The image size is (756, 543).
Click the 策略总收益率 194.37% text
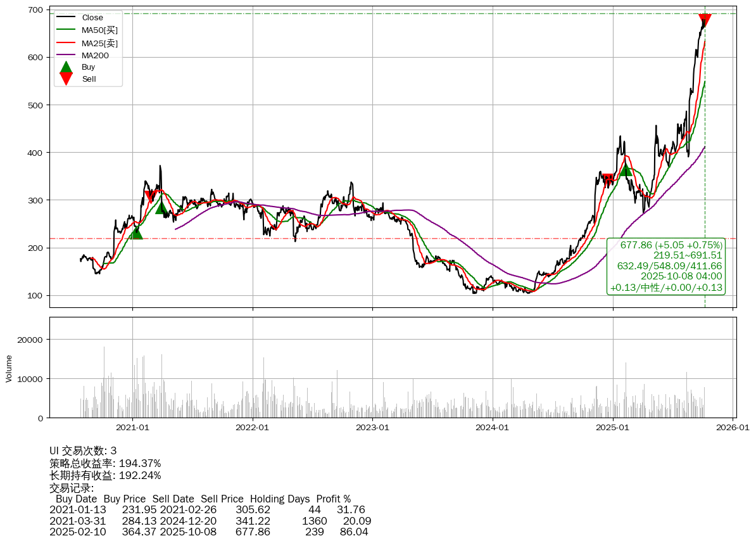[x=105, y=463]
